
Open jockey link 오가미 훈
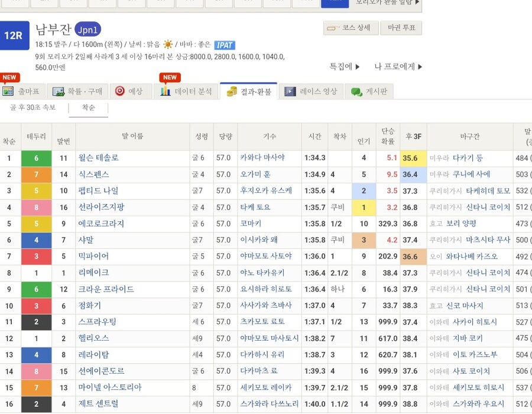255,174
